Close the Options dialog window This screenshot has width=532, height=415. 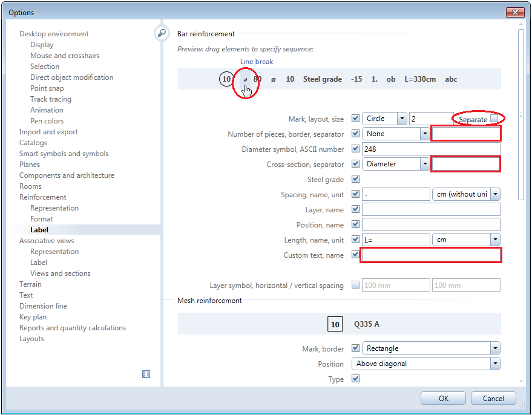pos(514,12)
